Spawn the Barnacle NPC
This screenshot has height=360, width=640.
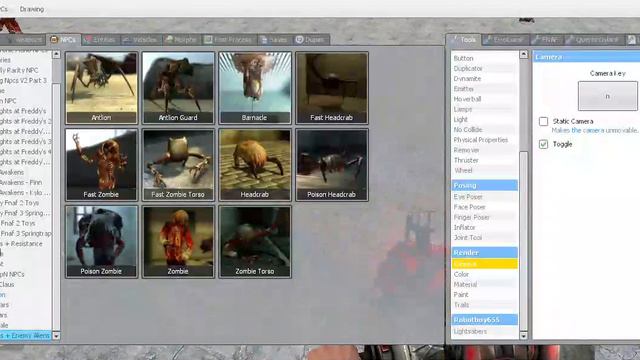(x=255, y=88)
